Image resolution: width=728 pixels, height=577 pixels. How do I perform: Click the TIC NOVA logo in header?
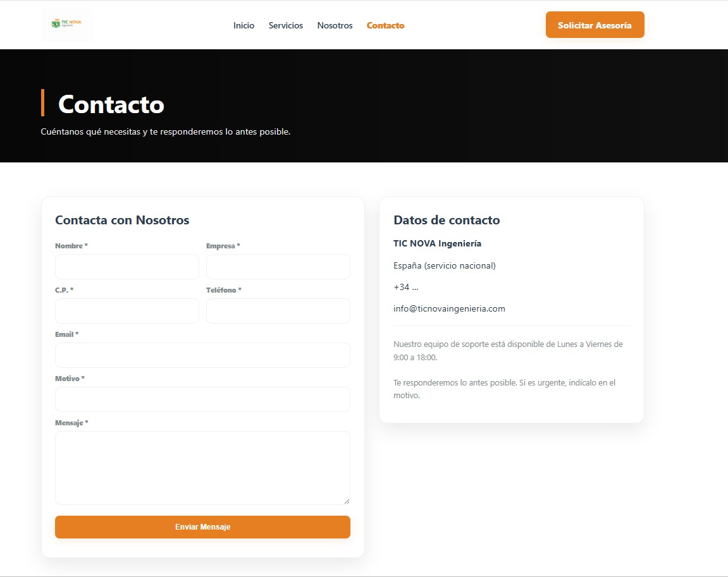pyautogui.click(x=66, y=24)
